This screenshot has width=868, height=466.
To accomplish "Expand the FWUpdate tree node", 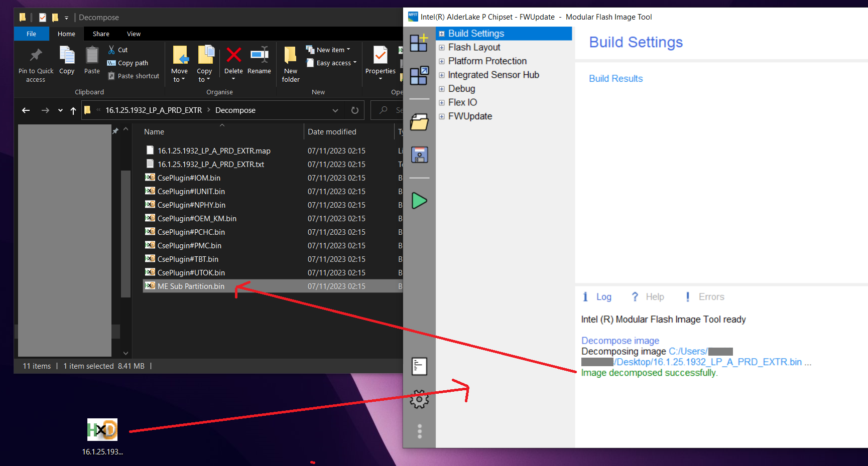I will click(x=442, y=116).
